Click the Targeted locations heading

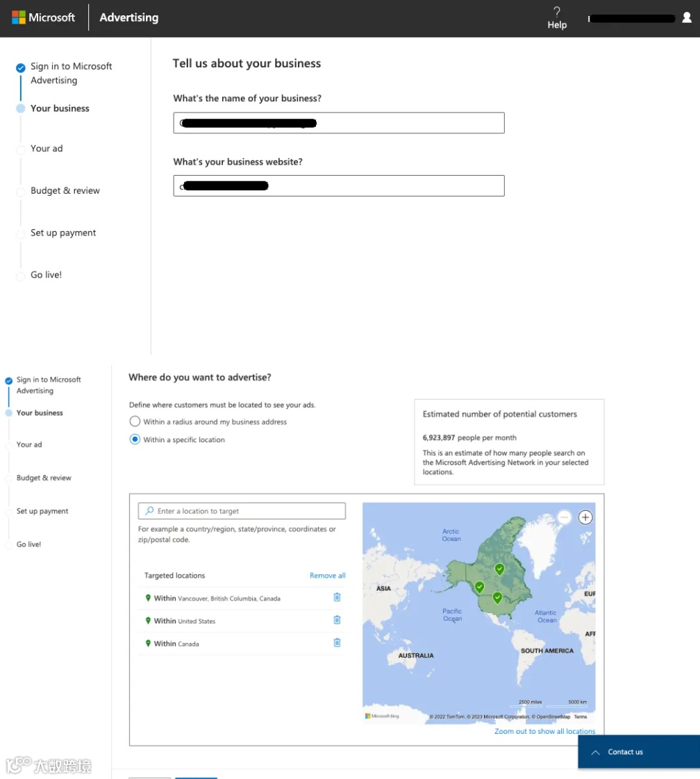point(174,576)
